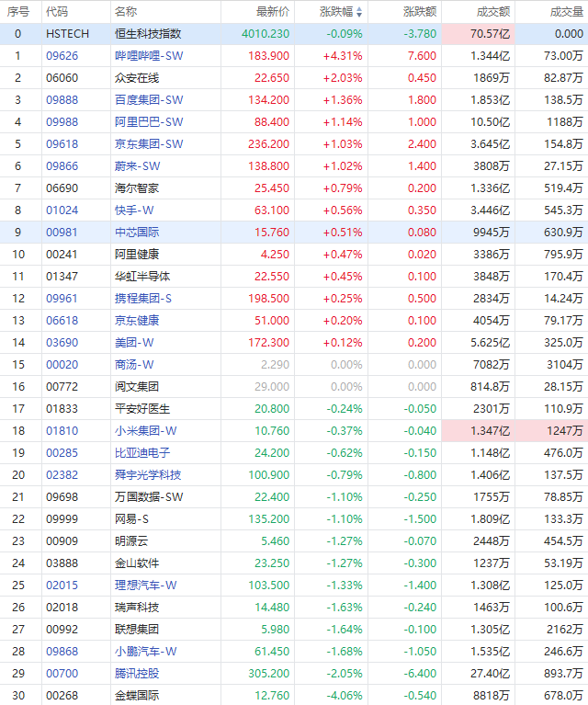Click the 名称 column header
The height and width of the screenshot is (705, 588).
pos(126,12)
